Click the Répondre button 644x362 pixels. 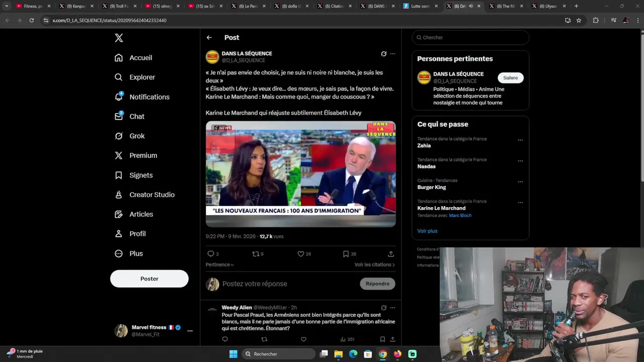pos(378,284)
